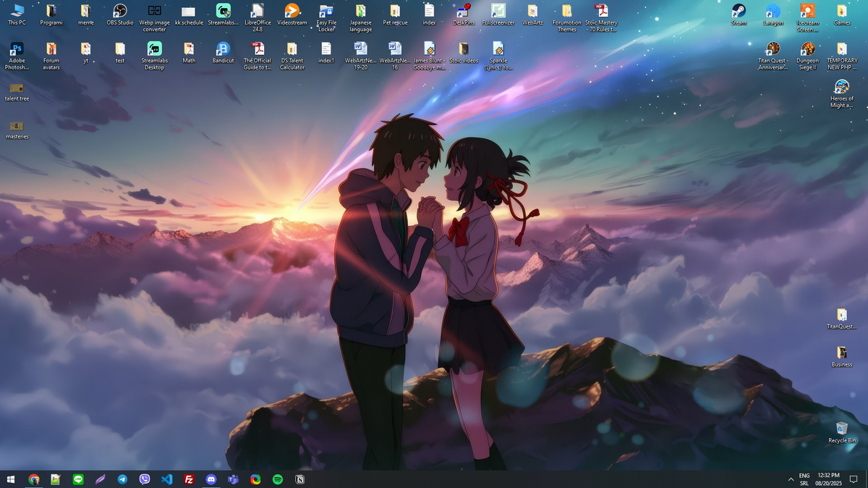Open Visual Studio Code from taskbar
Image resolution: width=868 pixels, height=488 pixels.
pos(166,479)
